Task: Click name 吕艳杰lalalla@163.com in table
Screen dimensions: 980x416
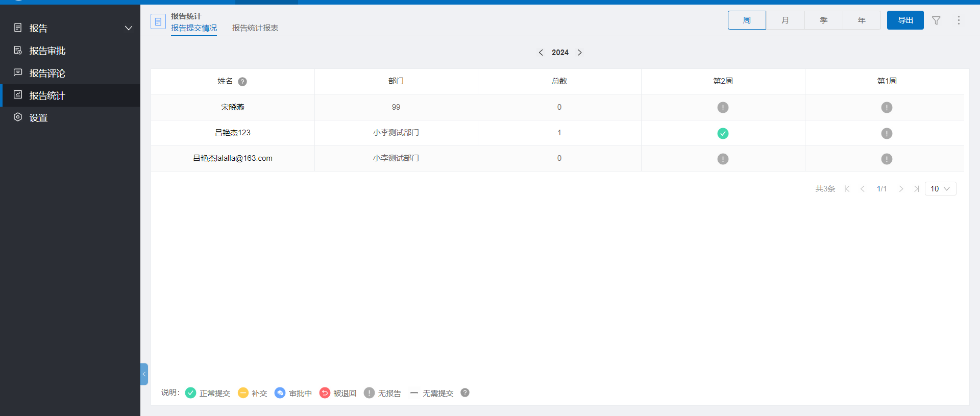Action: [233, 158]
